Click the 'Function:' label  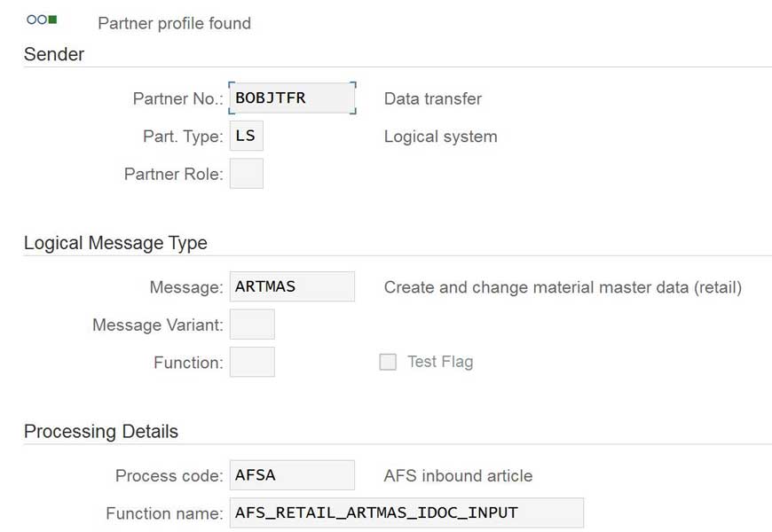pos(189,363)
